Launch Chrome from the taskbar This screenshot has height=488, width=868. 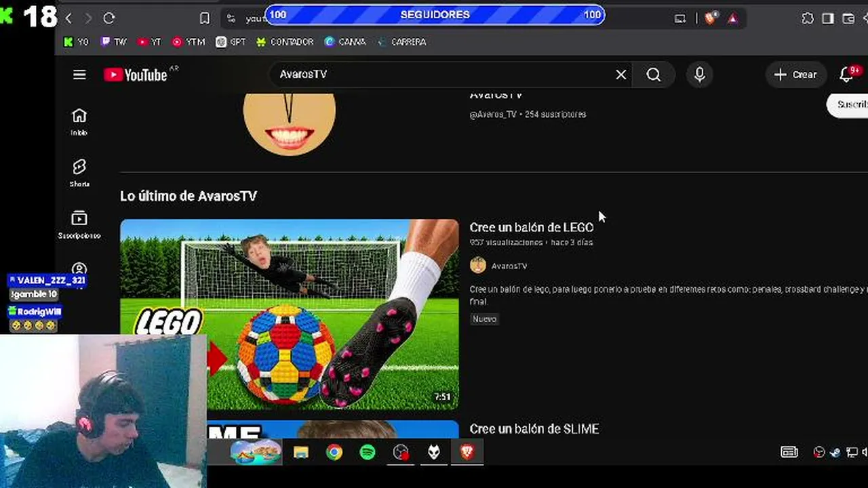click(x=334, y=452)
